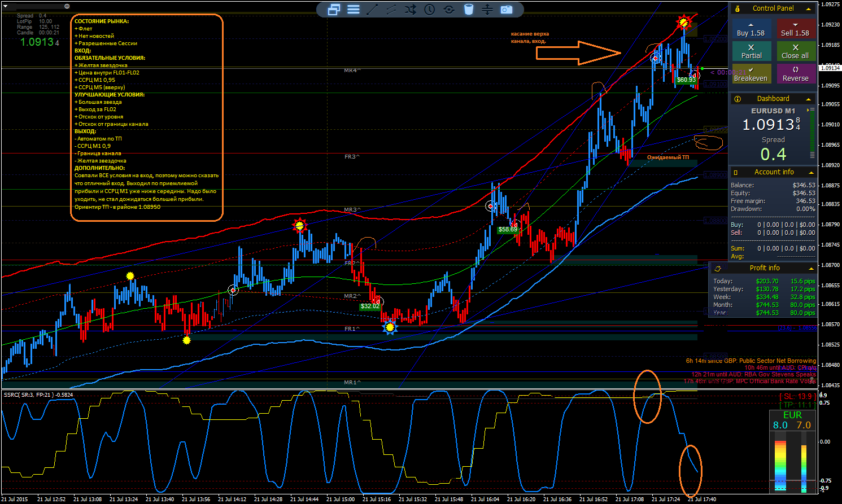Click Week $334.48 profit row
Viewport: 842px width, 504px height.
click(764, 297)
